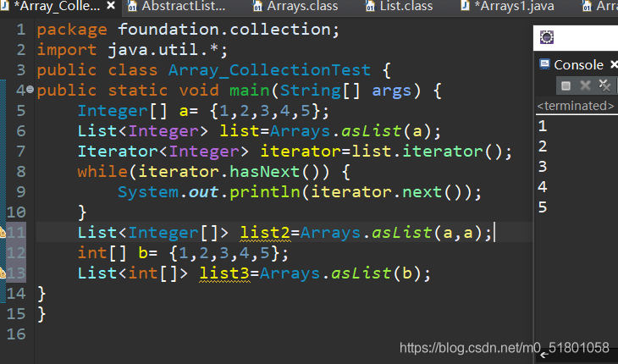Switch to the List.class tab
The width and height of the screenshot is (618, 364).
406,6
